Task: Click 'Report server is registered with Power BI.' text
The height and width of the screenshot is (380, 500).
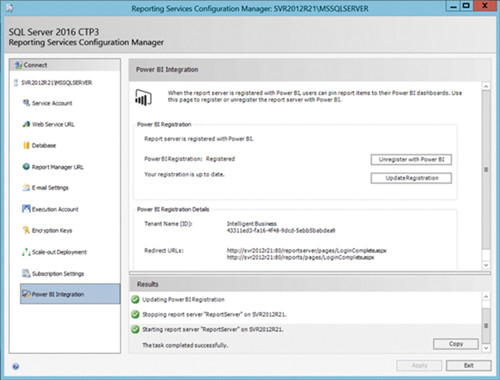Action: [x=199, y=139]
